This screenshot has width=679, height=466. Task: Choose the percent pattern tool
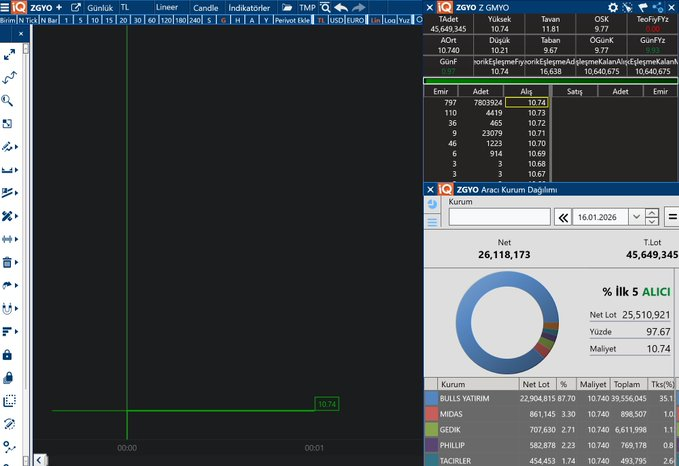pos(7,216)
